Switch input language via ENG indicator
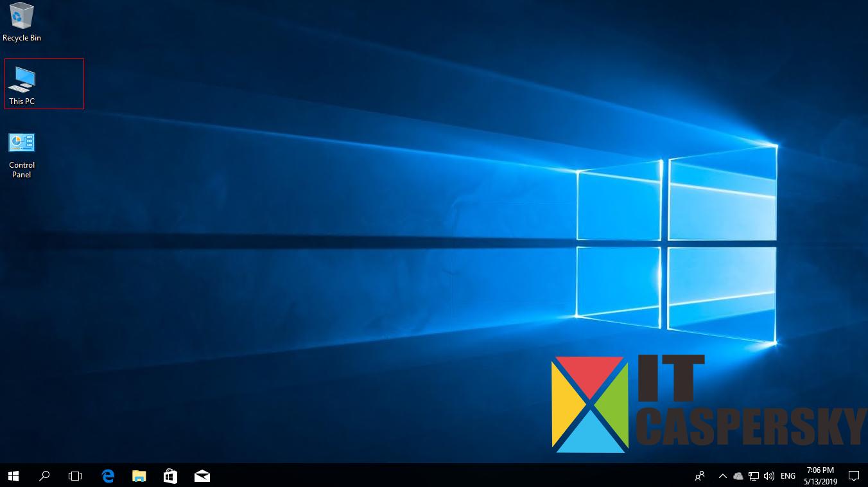The width and height of the screenshot is (868, 487). click(x=788, y=476)
